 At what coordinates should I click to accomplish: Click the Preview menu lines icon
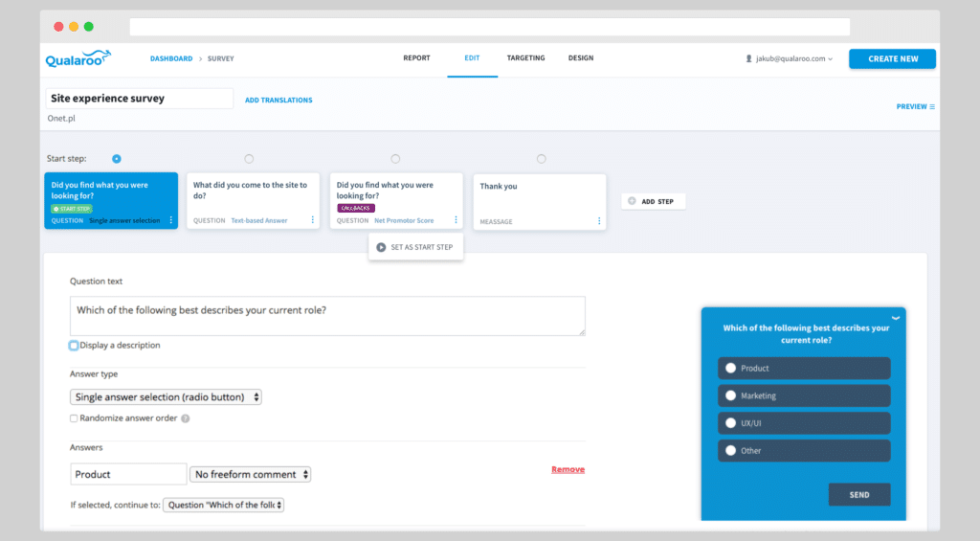click(x=932, y=107)
